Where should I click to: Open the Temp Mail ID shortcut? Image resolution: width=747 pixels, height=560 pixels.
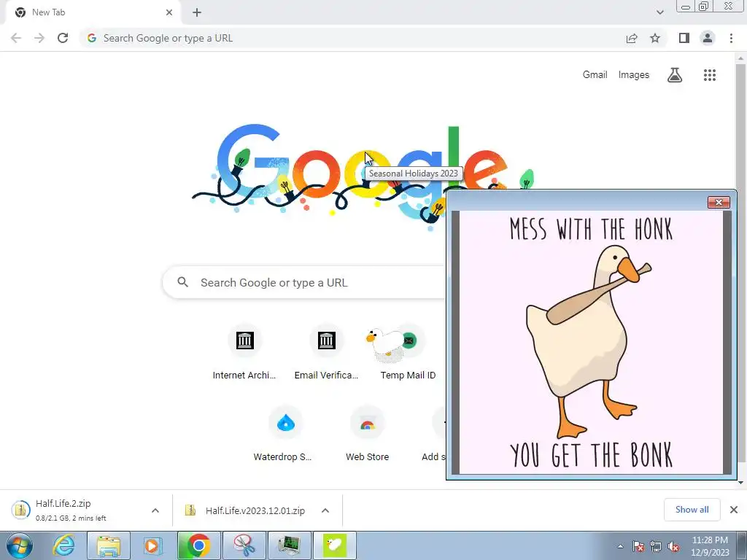coord(408,352)
